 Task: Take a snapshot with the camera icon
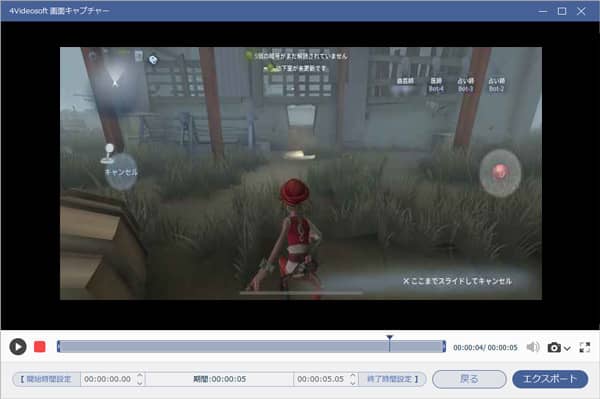pyautogui.click(x=554, y=347)
